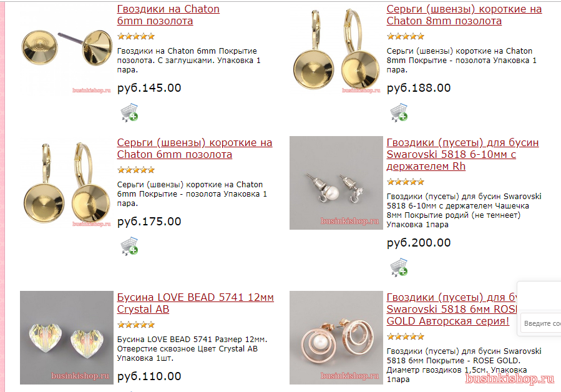Click the chat message input field
The width and height of the screenshot is (561, 392).
coord(541,323)
